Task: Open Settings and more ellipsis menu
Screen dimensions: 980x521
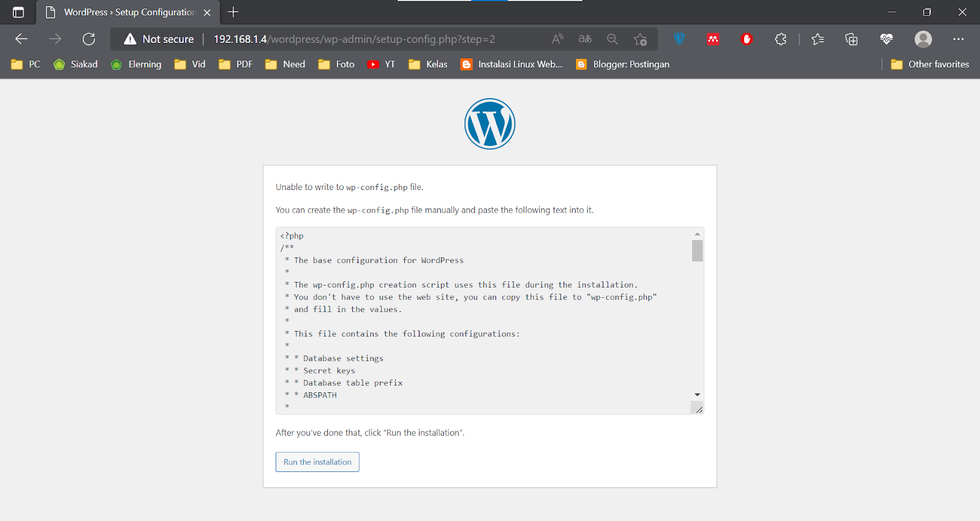Action: (x=959, y=39)
